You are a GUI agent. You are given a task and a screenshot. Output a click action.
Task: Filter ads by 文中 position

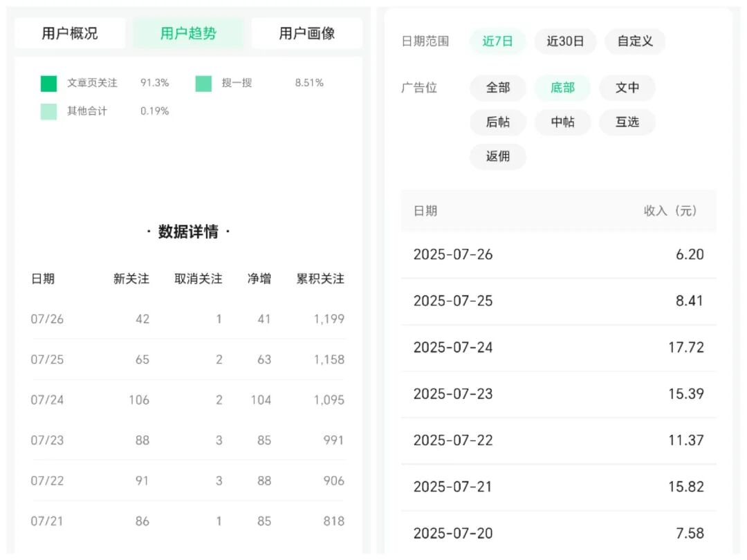[x=627, y=88]
